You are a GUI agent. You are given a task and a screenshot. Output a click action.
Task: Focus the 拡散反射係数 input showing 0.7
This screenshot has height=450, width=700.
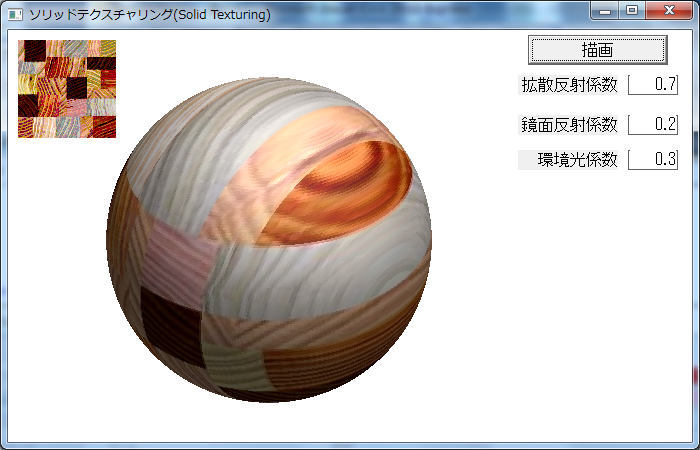653,85
